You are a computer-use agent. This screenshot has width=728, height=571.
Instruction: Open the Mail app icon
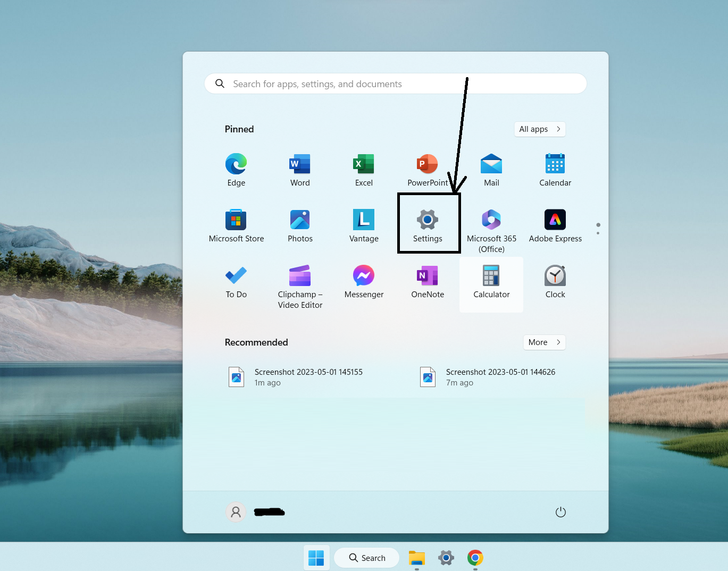point(491,170)
